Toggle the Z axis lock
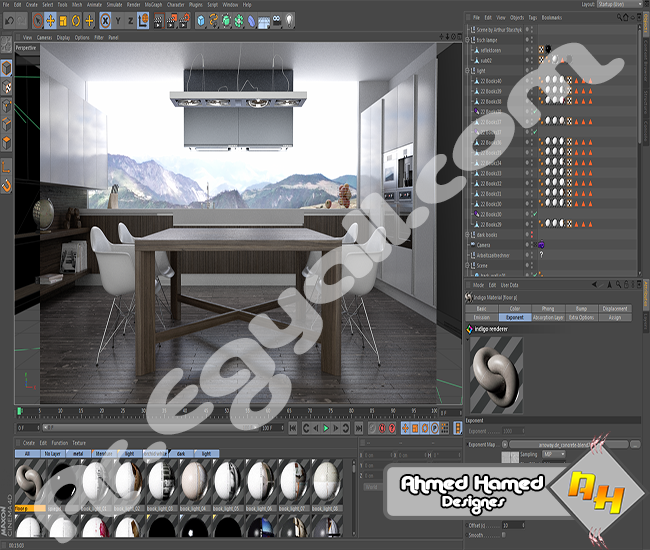 click(x=131, y=21)
